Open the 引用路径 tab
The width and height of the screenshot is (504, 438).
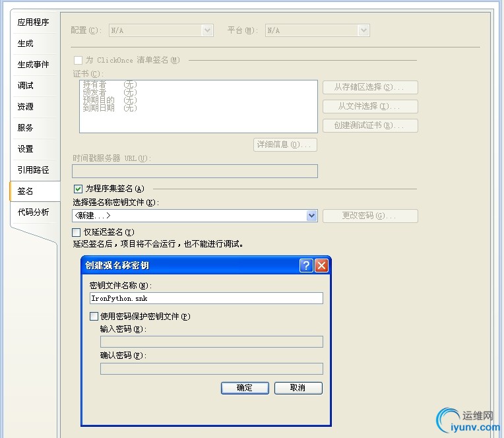tap(34, 170)
